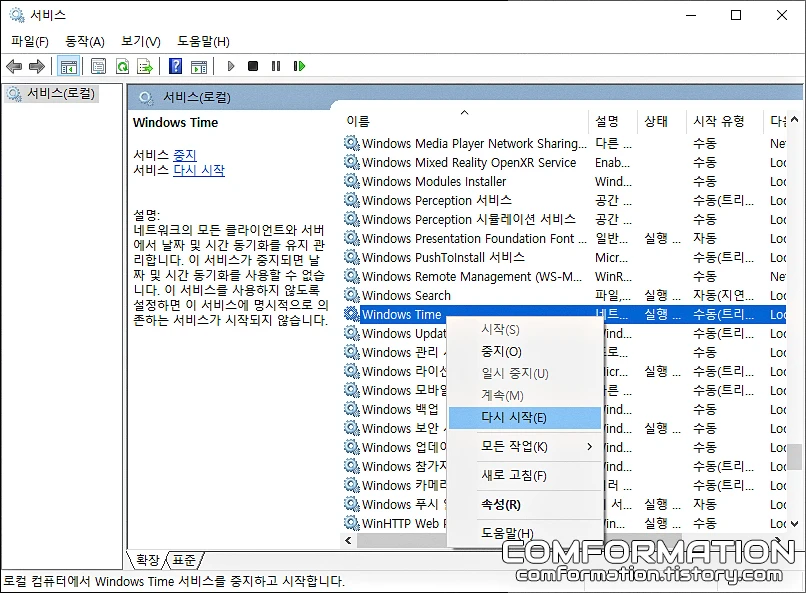Click the vertical scrollbar thumb
Screen dimensions: 806x593
coord(795,457)
